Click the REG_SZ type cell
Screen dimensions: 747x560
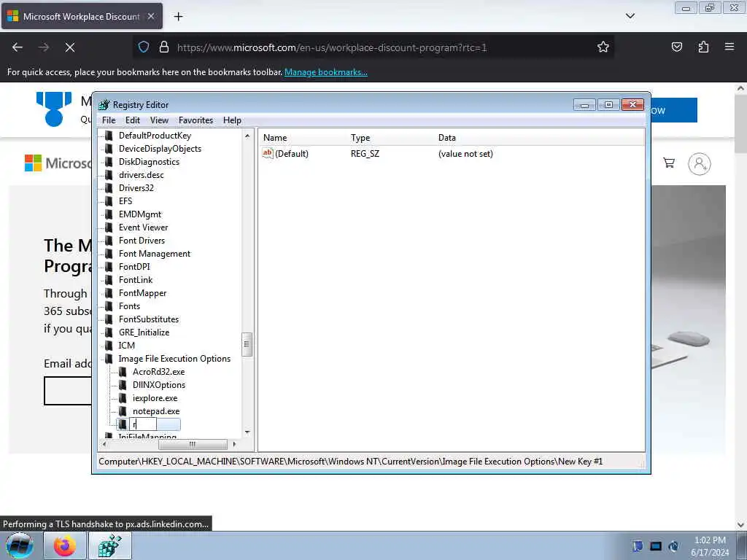tap(365, 154)
